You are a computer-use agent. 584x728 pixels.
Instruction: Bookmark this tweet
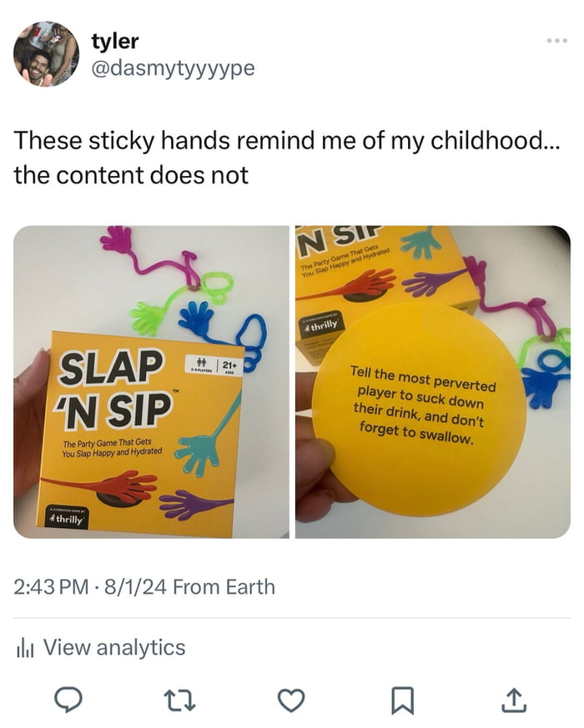(402, 700)
